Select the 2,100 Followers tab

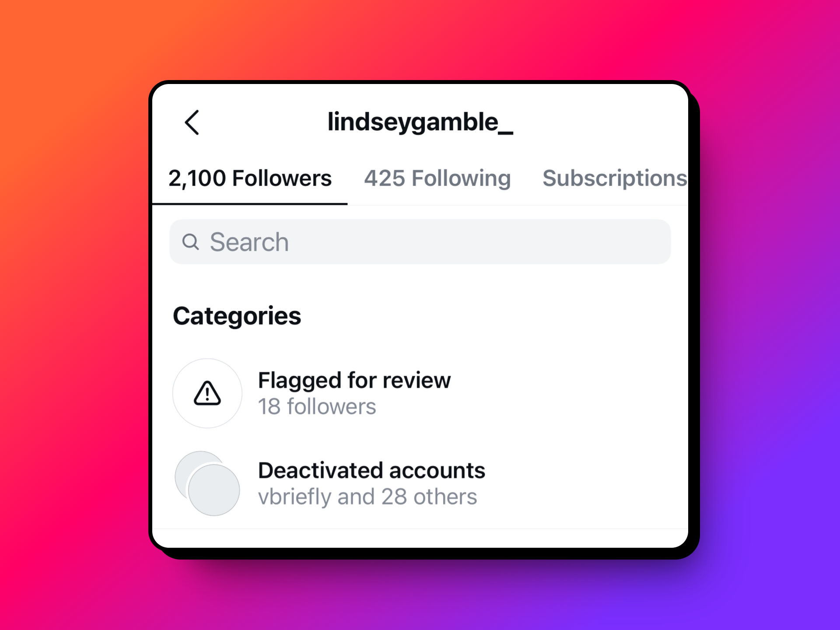point(250,178)
